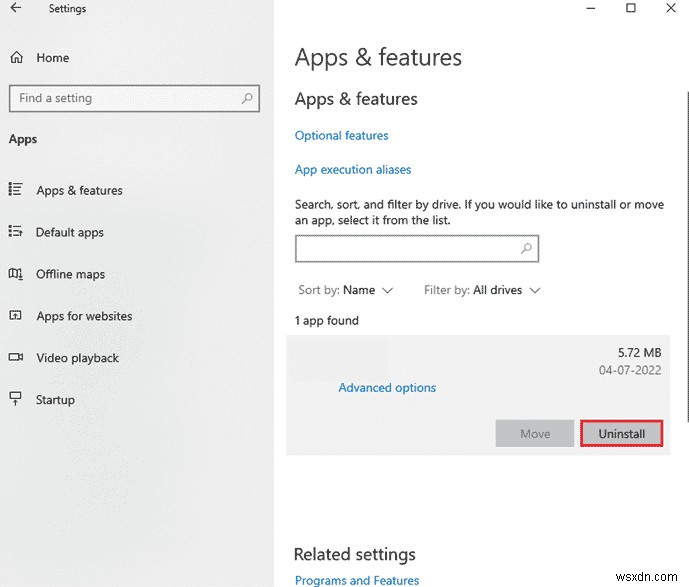Screen dimensions: 689x587
Task: Open the App execution aliases link
Action: 353,170
